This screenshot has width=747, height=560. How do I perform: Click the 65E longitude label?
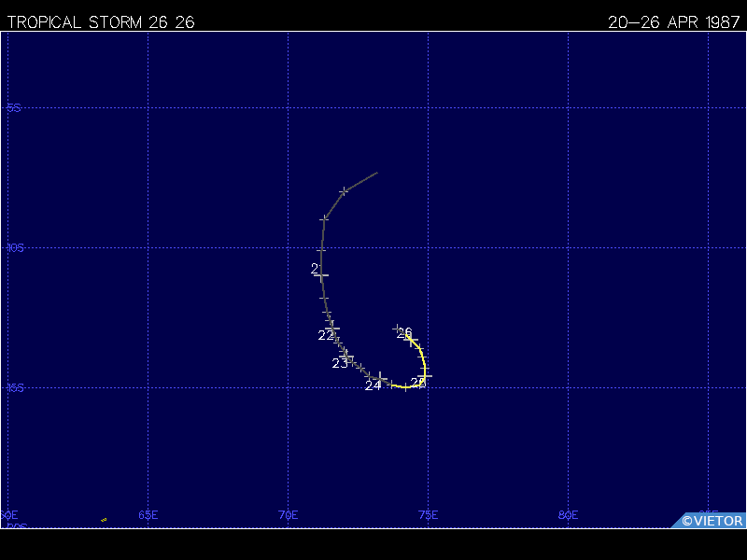[x=148, y=515]
